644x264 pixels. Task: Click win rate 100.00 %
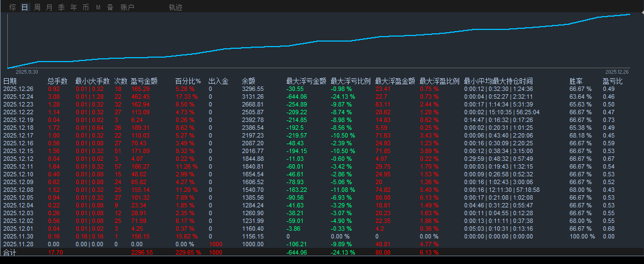click(582, 236)
